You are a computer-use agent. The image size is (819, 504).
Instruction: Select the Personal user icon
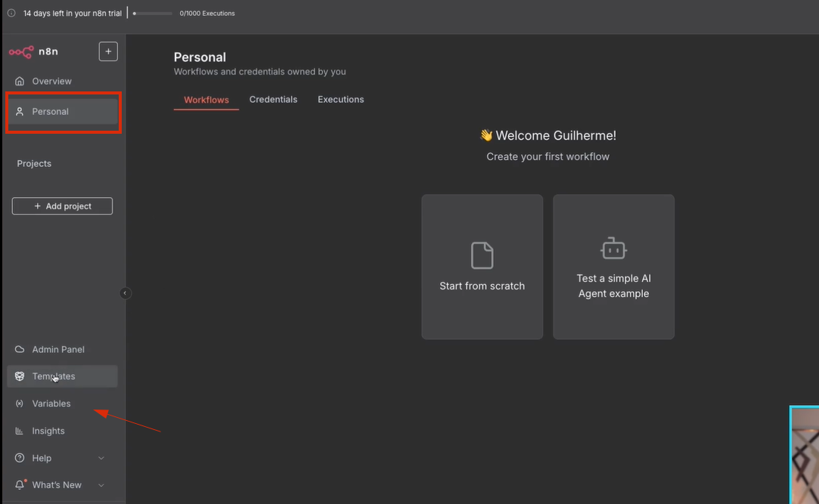click(x=20, y=111)
